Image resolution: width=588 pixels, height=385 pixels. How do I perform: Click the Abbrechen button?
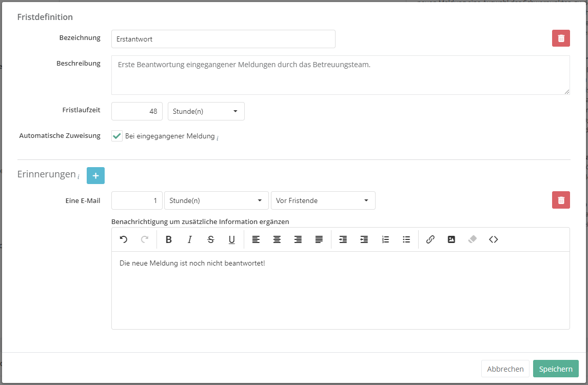click(x=505, y=369)
